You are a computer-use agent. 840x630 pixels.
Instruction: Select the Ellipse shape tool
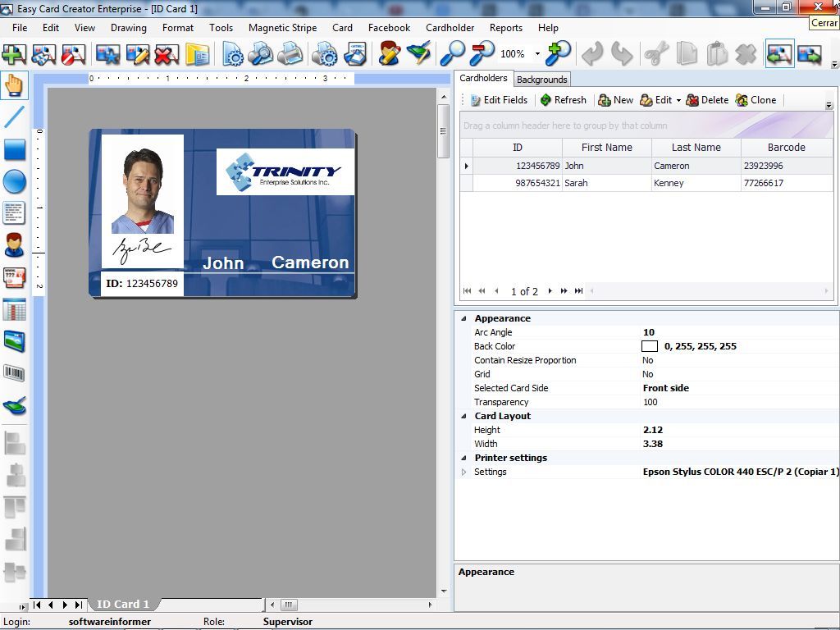[x=14, y=181]
